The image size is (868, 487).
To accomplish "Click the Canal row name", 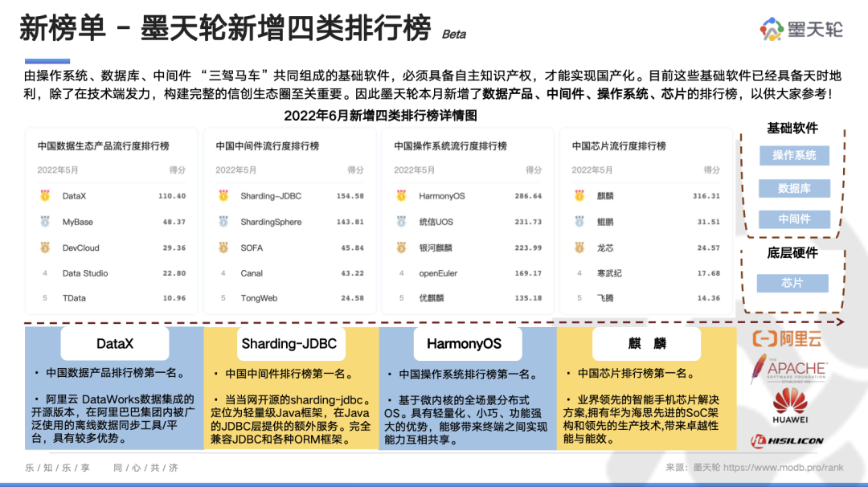I will (x=252, y=273).
